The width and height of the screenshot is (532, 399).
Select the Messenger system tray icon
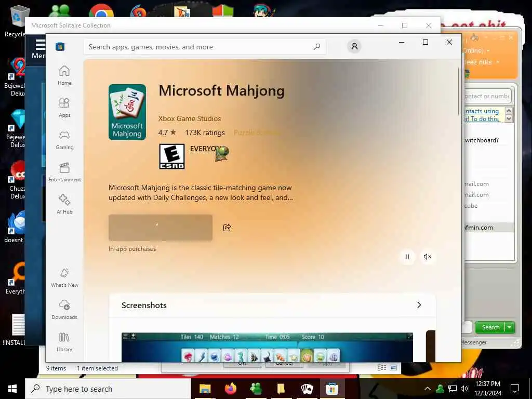440,389
